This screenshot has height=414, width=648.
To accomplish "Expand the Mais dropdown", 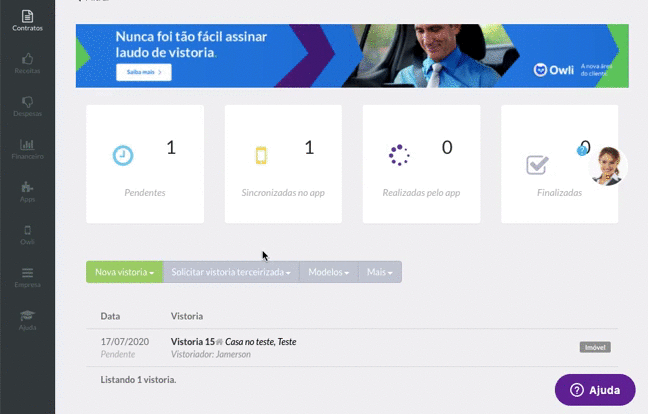I will point(380,272).
